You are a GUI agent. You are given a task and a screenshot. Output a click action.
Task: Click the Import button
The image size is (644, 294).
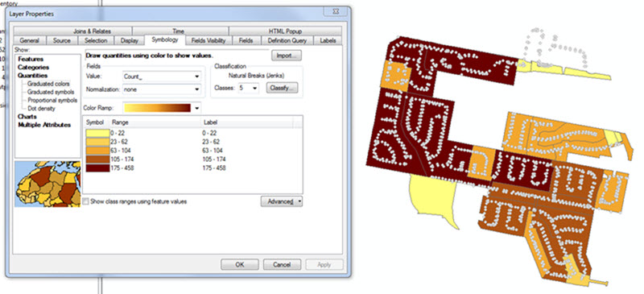(x=287, y=56)
